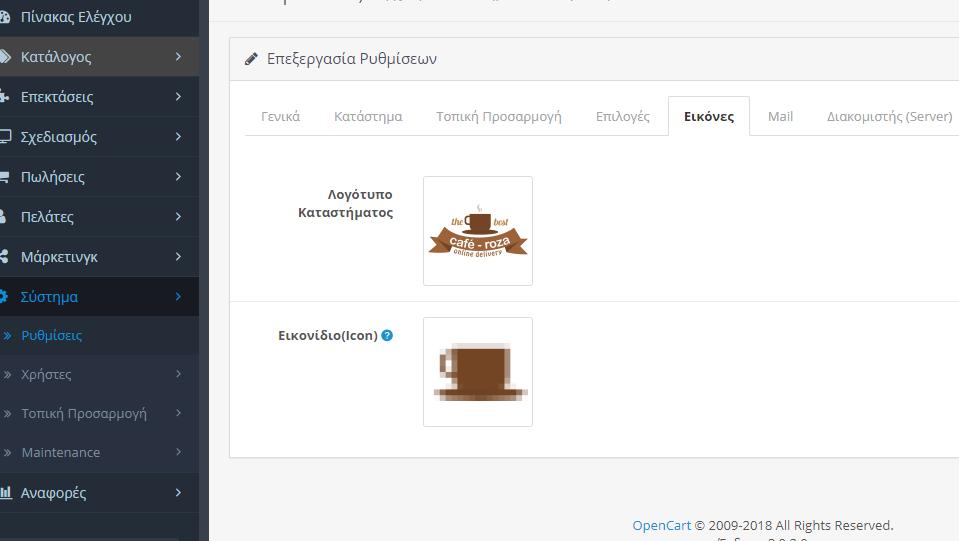Image resolution: width=959 pixels, height=541 pixels.
Task: Click the café-roza store logo thumbnail
Action: click(x=478, y=231)
